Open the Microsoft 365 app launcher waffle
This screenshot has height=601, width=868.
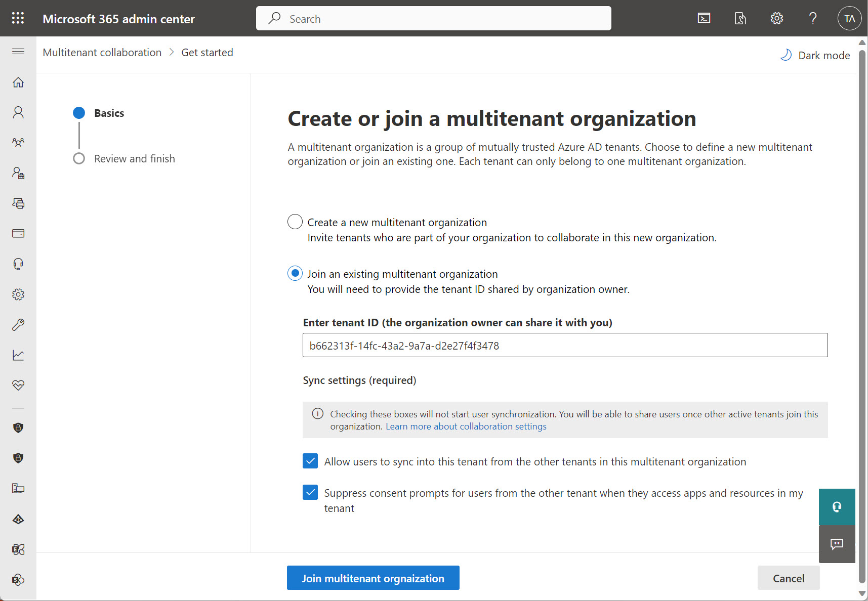point(18,18)
